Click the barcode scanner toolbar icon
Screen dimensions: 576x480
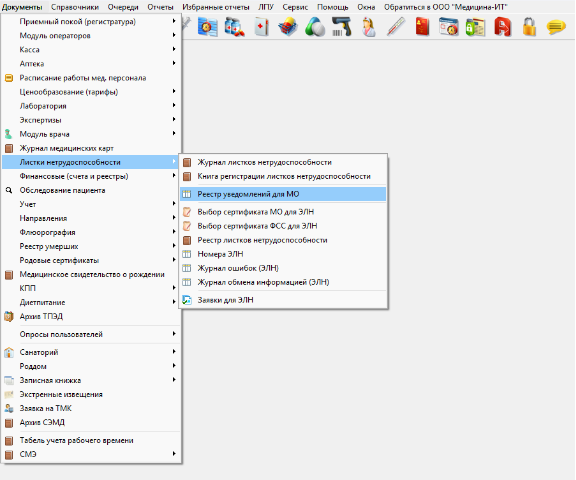click(x=342, y=27)
